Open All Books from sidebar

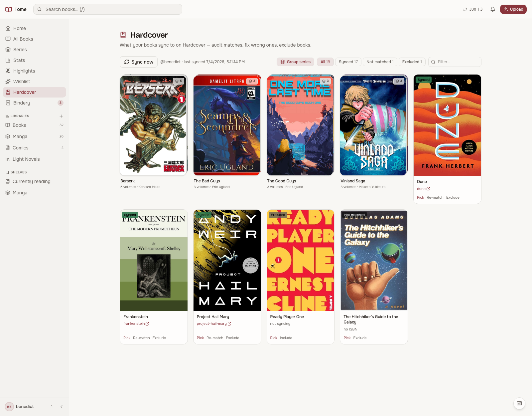point(34,39)
